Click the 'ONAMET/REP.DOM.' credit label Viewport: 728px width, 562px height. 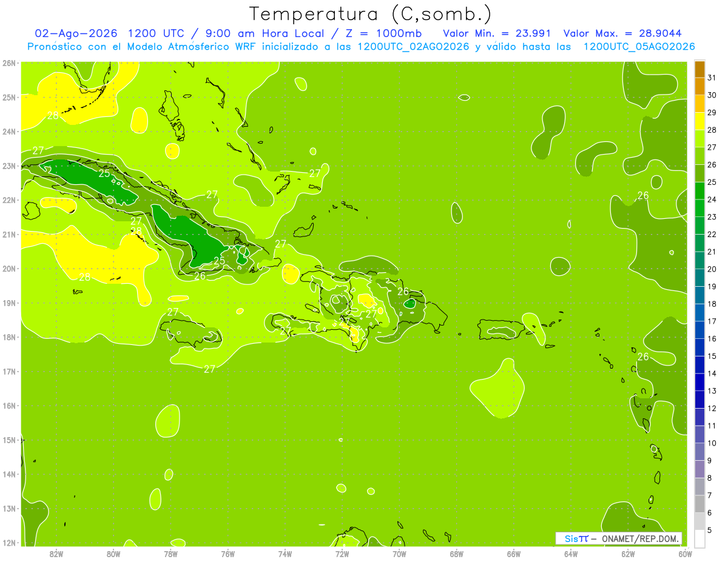[642, 538]
